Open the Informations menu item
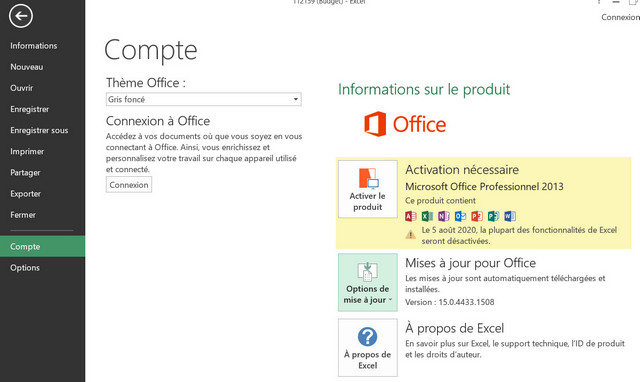The height and width of the screenshot is (382, 640). click(x=34, y=46)
